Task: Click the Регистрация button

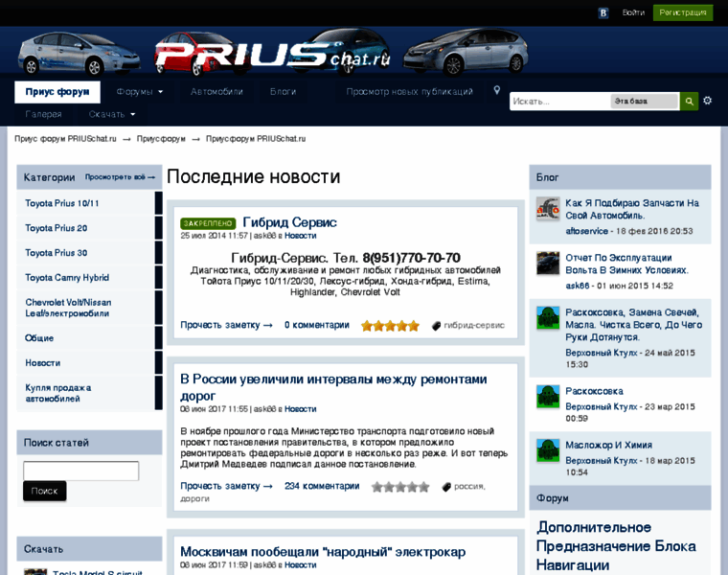Action: 683,12
